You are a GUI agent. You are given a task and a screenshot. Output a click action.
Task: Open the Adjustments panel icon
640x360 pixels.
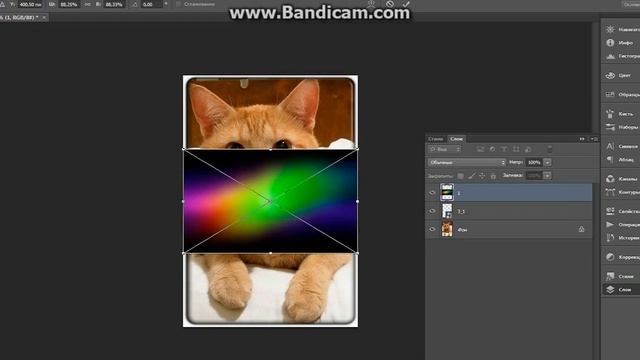610,257
